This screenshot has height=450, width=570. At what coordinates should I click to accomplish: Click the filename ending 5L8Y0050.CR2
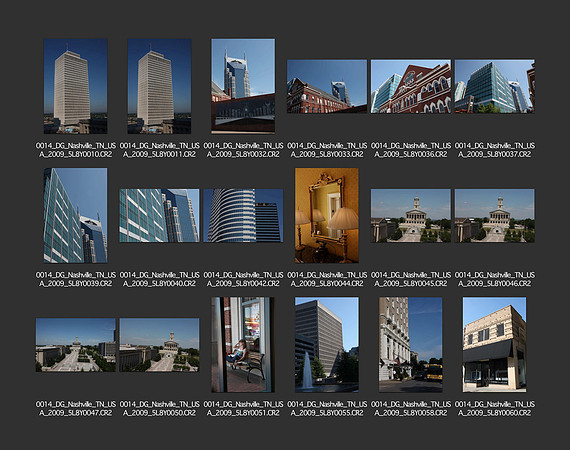click(159, 409)
